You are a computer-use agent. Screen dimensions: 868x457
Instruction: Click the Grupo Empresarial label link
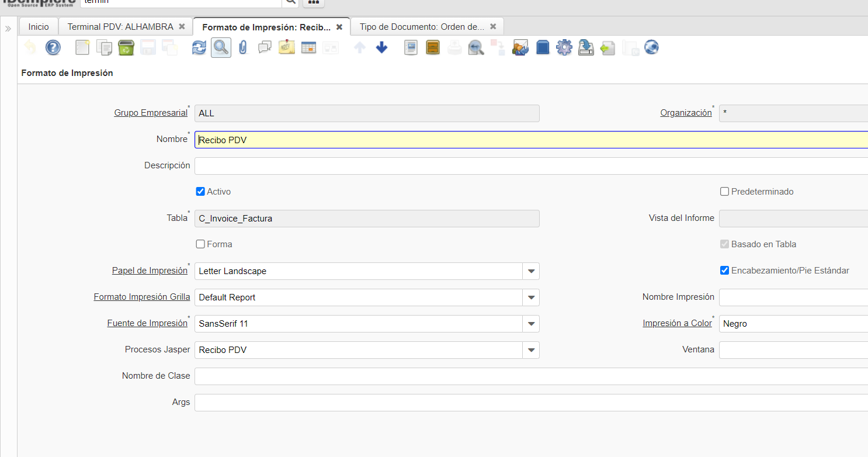(x=151, y=113)
